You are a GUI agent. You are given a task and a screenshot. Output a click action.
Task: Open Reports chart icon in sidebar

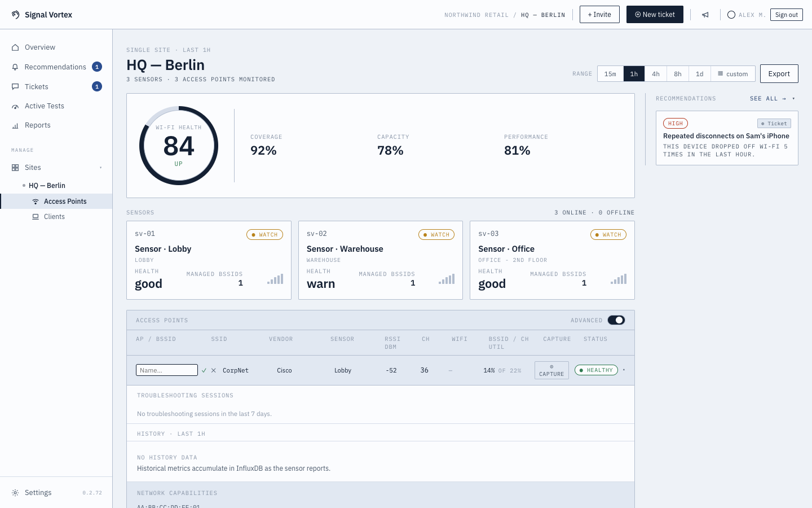[15, 125]
